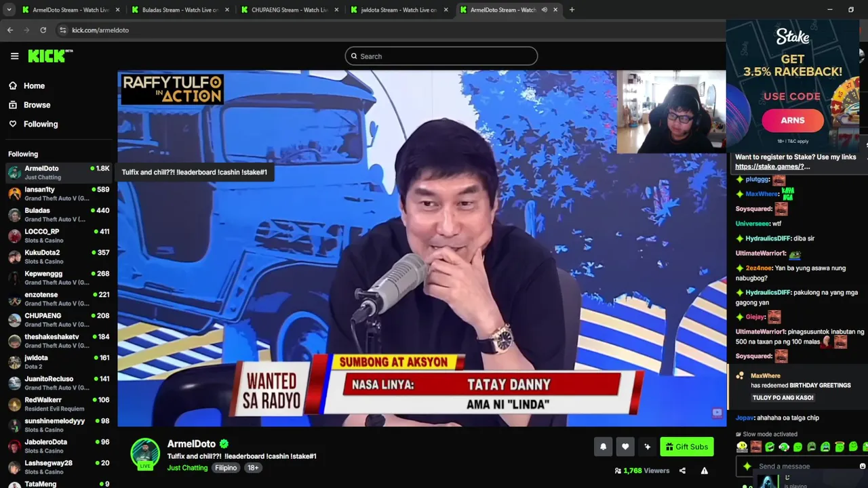The height and width of the screenshot is (488, 868).
Task: Open Lashsegway28 channel in Following list
Action: coord(58,467)
